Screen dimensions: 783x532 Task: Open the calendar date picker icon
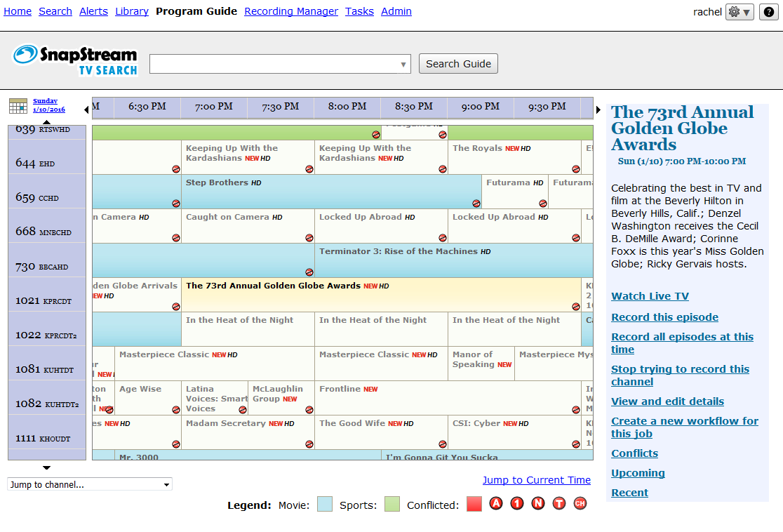18,106
